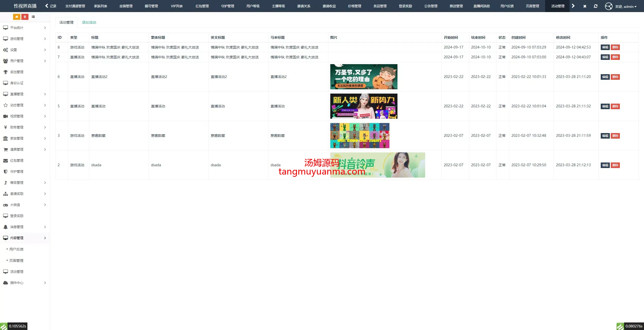644x330 pixels.
Task: Click the list view icon button
Action: point(33,17)
